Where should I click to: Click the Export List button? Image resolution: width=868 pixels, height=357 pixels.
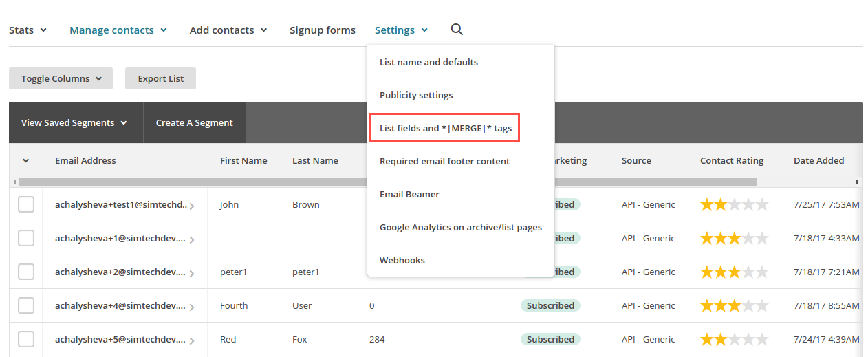(160, 78)
